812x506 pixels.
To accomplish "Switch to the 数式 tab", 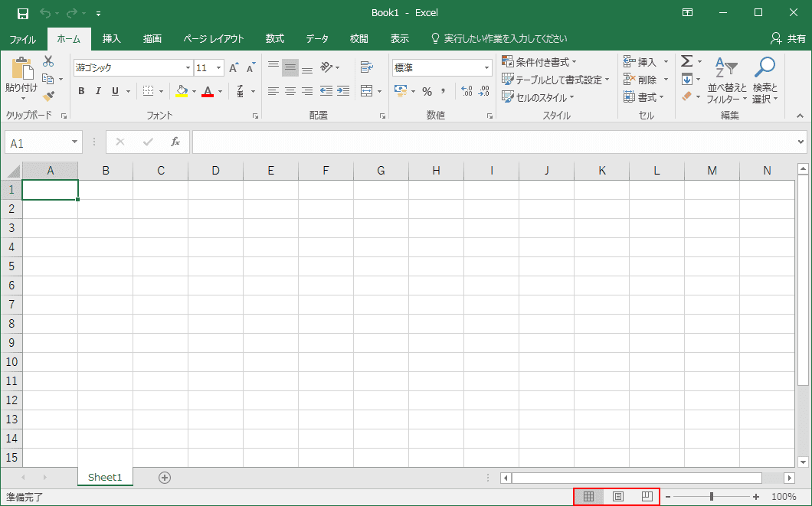I will (x=274, y=39).
